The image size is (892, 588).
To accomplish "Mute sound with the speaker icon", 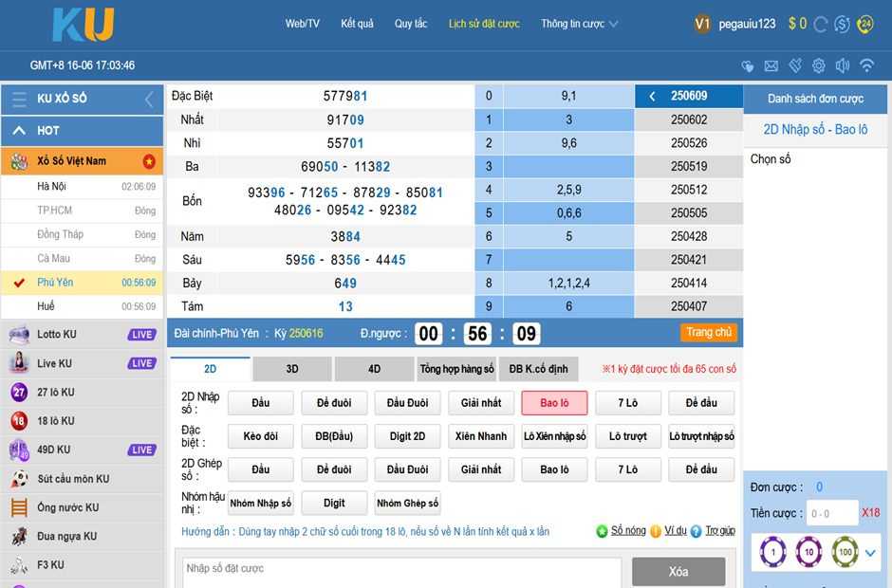I will point(843,66).
